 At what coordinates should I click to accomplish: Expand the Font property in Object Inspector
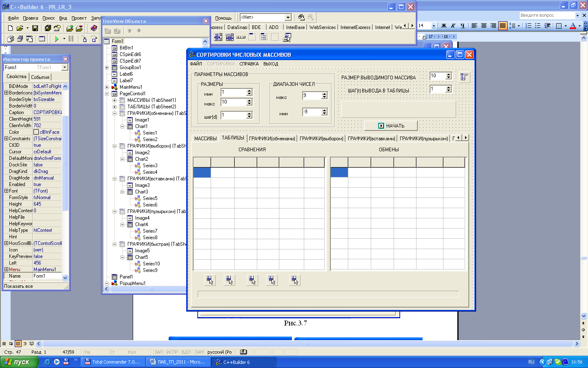(6, 191)
